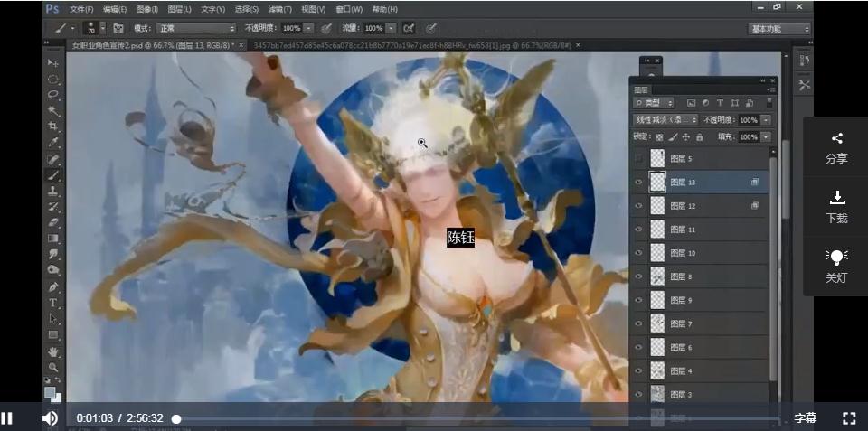Toggle pressure for size icon
The width and height of the screenshot is (868, 431).
(x=430, y=28)
